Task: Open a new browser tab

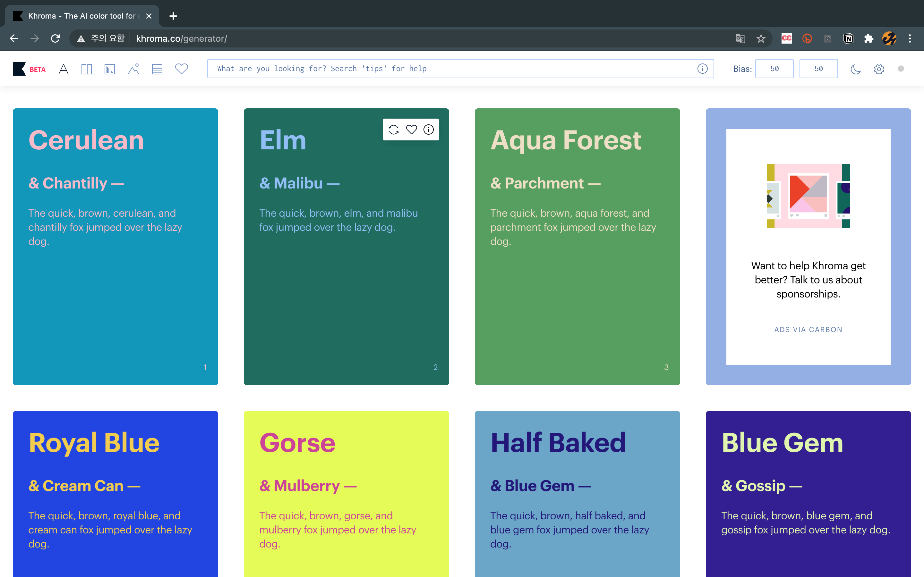Action: tap(173, 16)
